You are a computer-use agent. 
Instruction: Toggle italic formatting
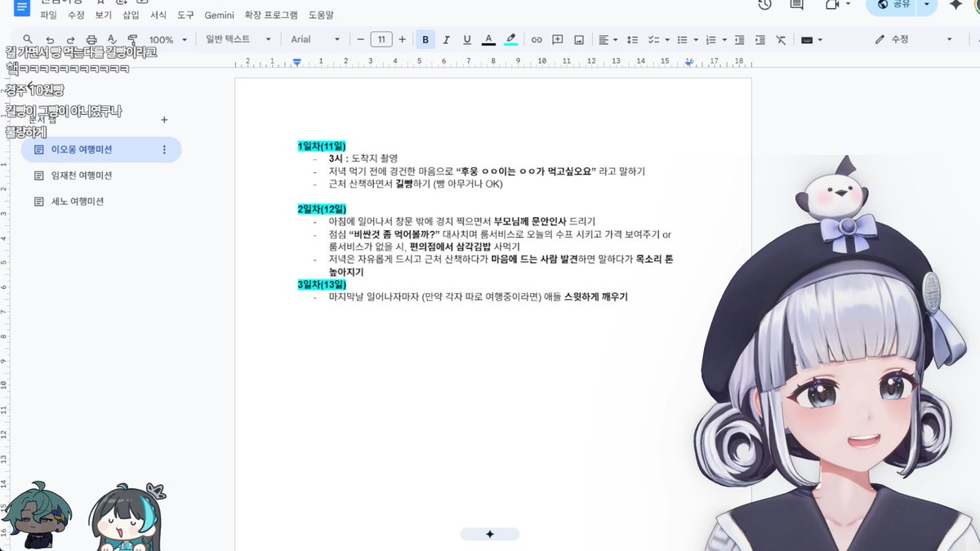coord(446,39)
